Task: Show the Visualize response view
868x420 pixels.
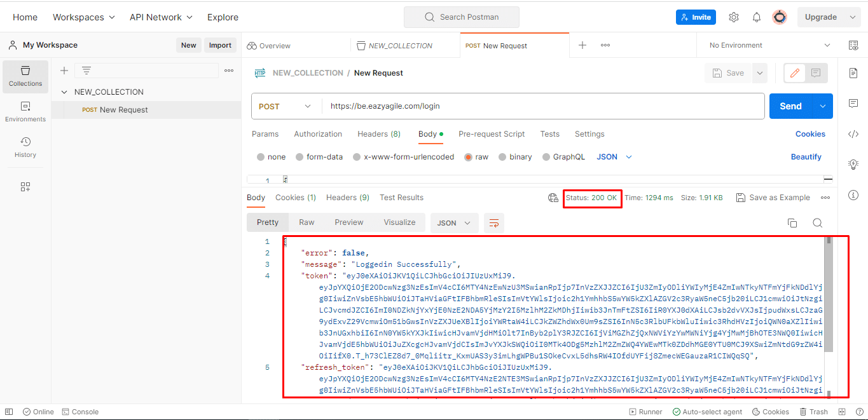Action: (x=399, y=222)
